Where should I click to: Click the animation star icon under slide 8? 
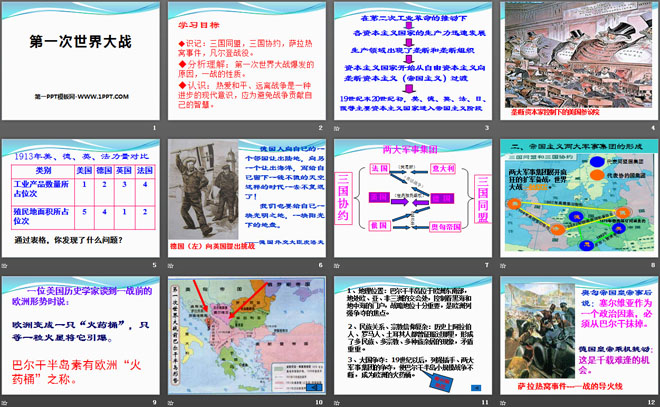click(x=503, y=265)
